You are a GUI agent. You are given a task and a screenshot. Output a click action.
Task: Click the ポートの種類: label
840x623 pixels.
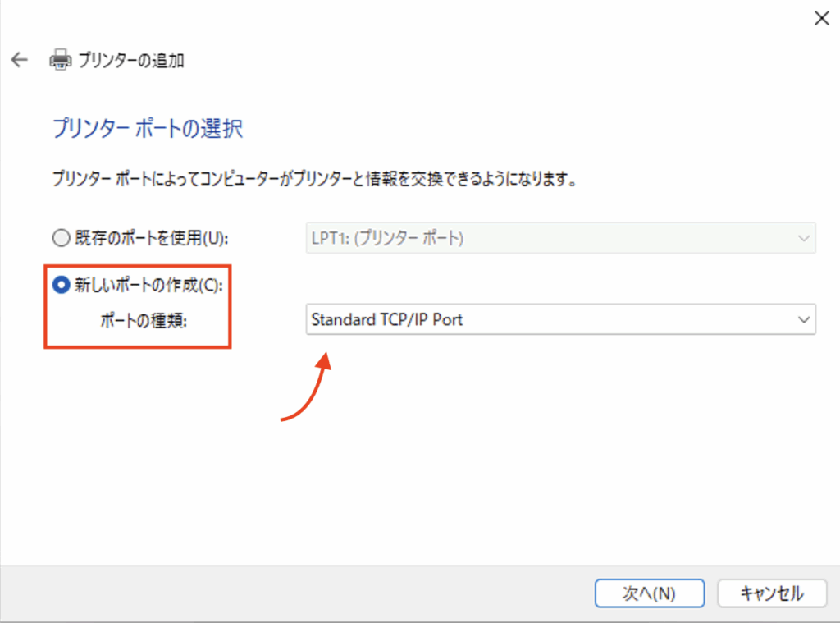pyautogui.click(x=143, y=320)
